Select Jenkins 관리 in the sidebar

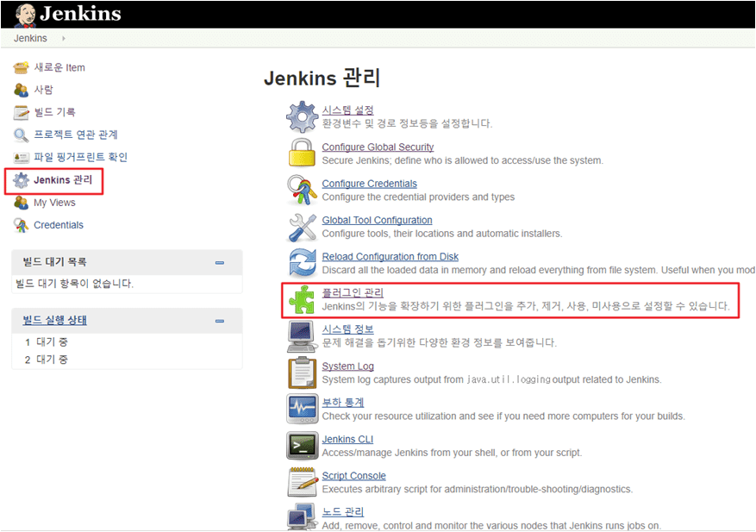click(x=63, y=180)
